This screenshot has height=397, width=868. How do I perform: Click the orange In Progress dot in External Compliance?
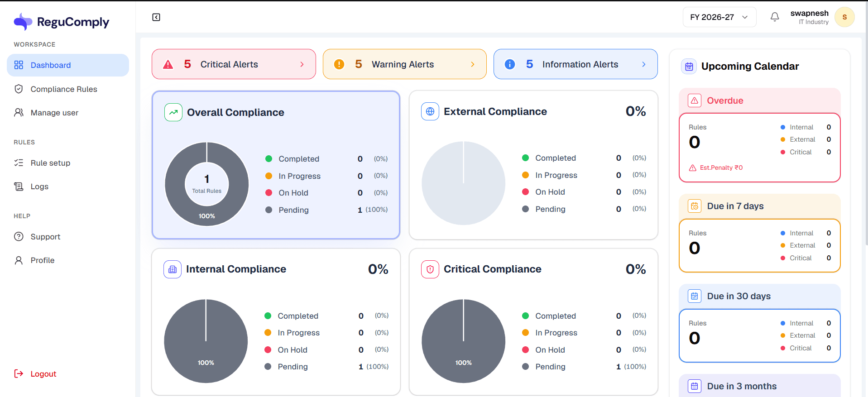pyautogui.click(x=525, y=175)
